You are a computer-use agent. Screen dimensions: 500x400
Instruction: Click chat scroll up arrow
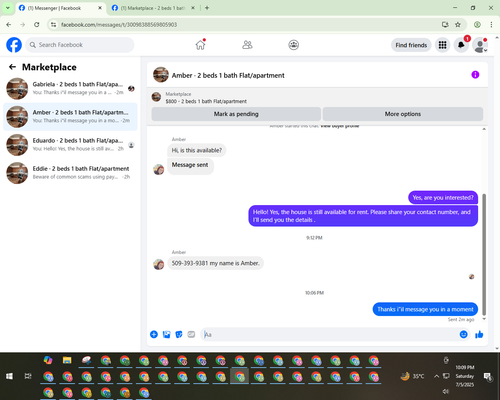point(484,129)
